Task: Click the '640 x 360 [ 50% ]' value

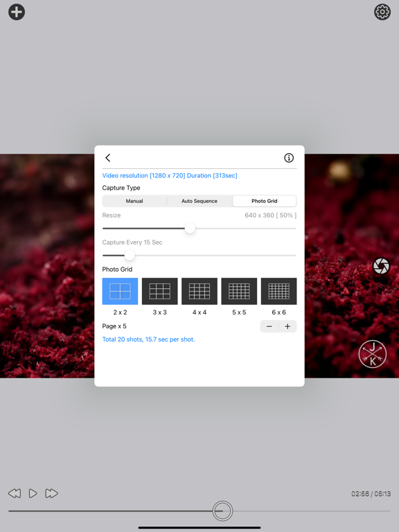Action: (270, 215)
